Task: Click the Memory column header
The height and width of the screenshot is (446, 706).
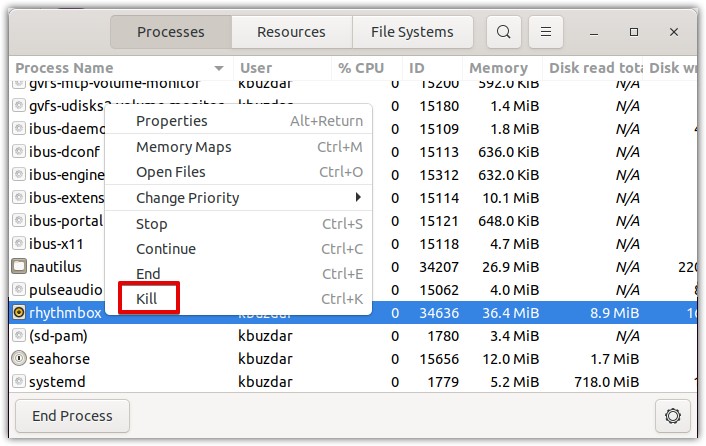Action: click(x=498, y=69)
